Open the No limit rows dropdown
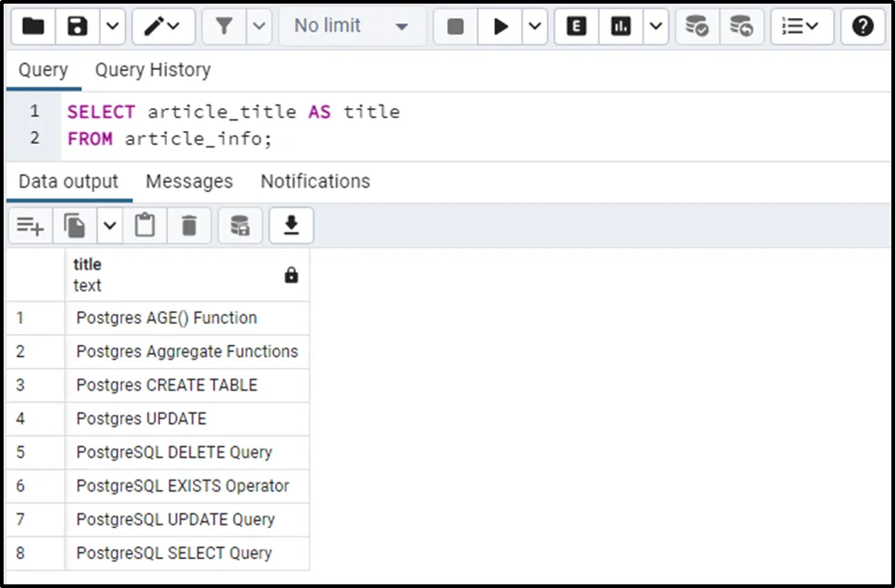This screenshot has width=895, height=588. tap(351, 26)
